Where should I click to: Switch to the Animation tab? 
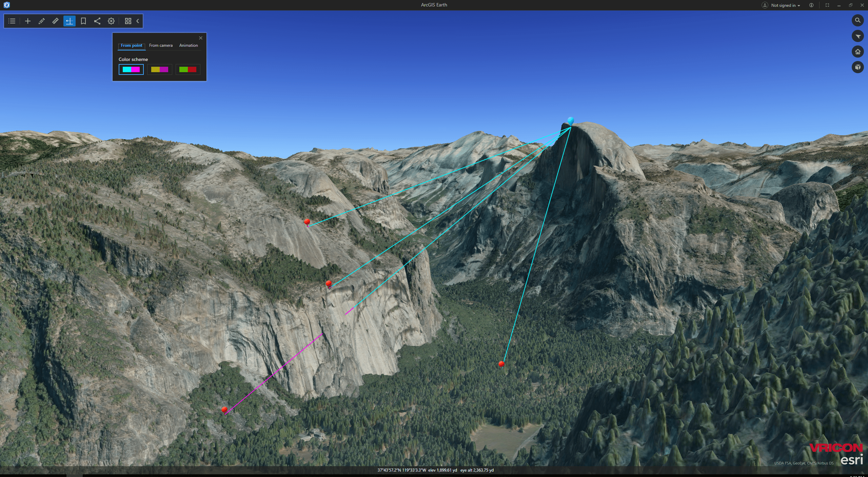(189, 45)
